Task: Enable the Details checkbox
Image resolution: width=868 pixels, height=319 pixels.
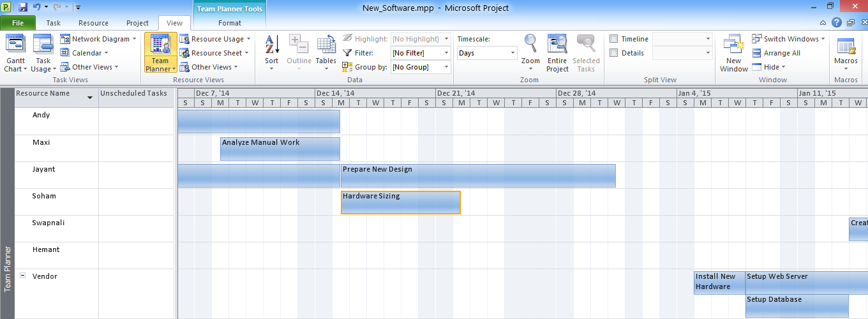Action: tap(613, 53)
